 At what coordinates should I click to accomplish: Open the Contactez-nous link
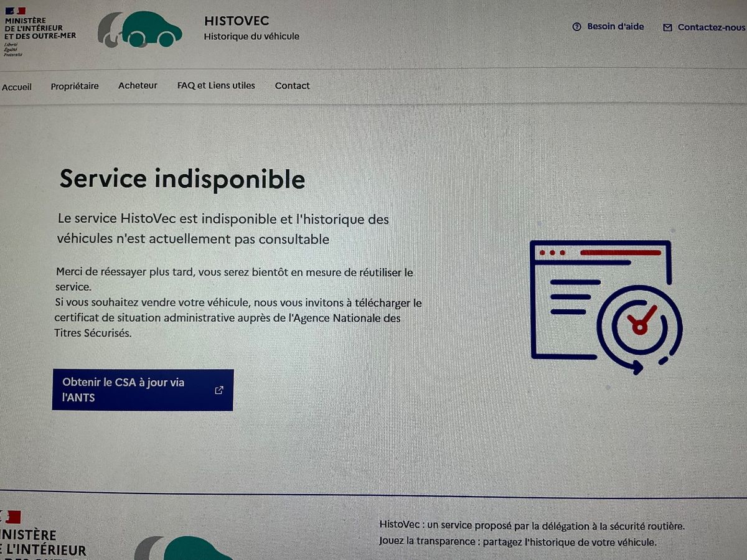[705, 27]
